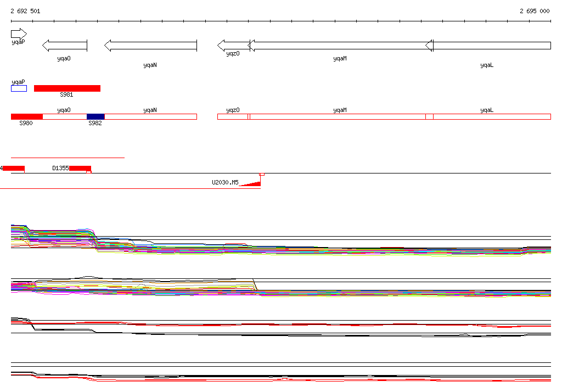Click the yqaO red outlined segment box
Viewport: 562px width, 392px height.
pyautogui.click(x=65, y=116)
